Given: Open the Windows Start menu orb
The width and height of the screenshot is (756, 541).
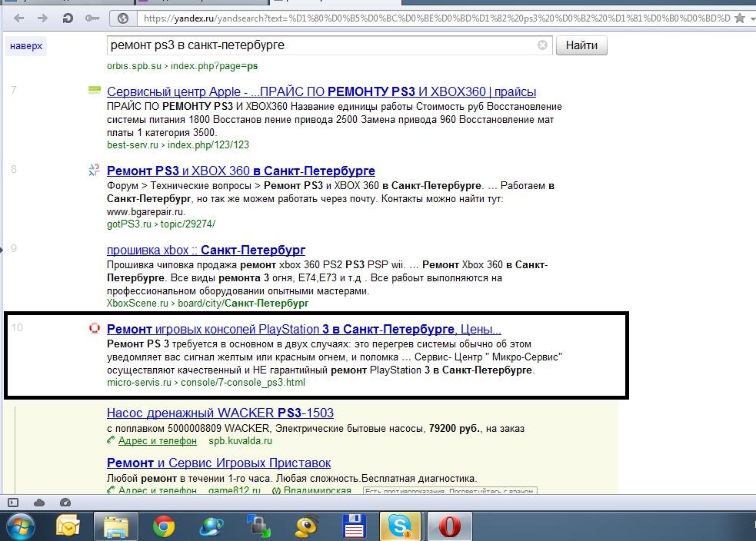Looking at the screenshot, I should [18, 526].
